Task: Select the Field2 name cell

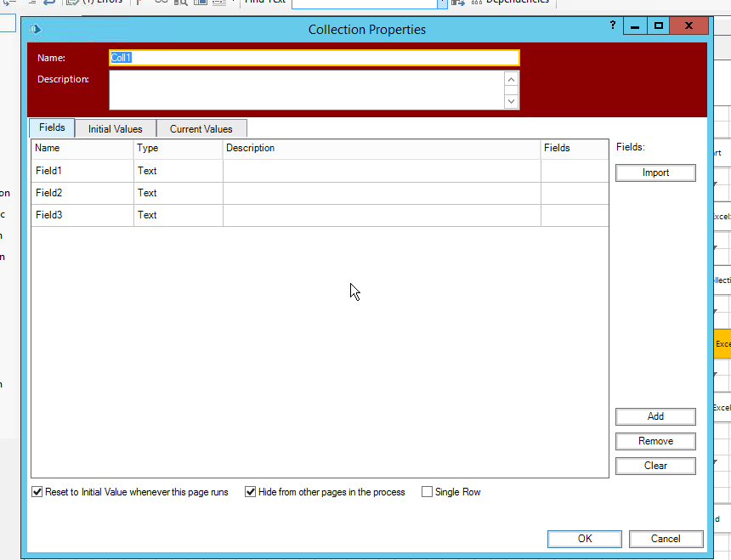Action: [x=82, y=194]
